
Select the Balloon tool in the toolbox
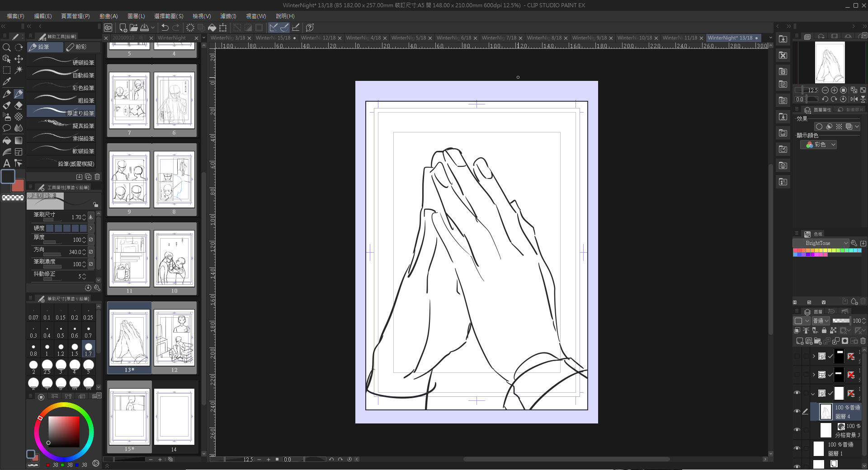(x=7, y=128)
